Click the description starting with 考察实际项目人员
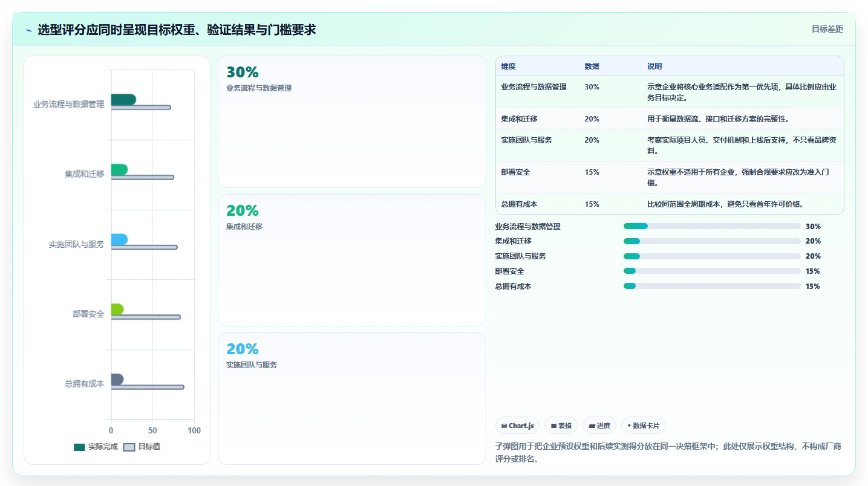This screenshot has height=486, width=868. click(742, 146)
